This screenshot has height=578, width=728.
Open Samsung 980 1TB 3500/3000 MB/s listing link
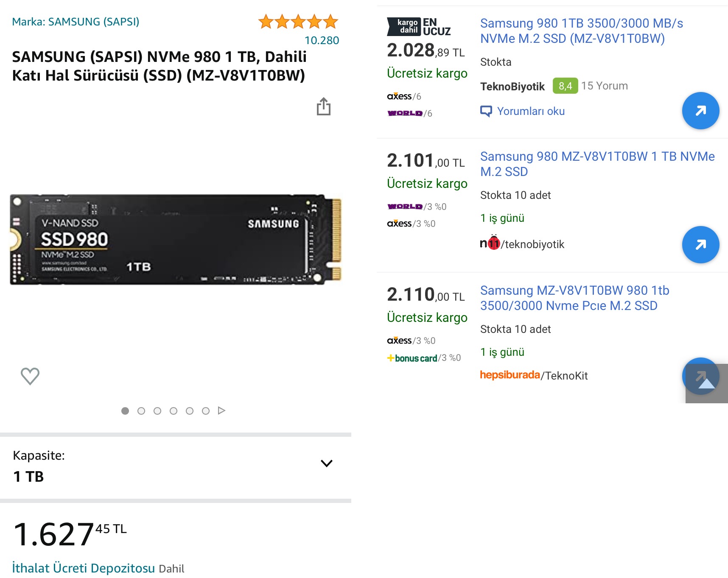pos(582,31)
